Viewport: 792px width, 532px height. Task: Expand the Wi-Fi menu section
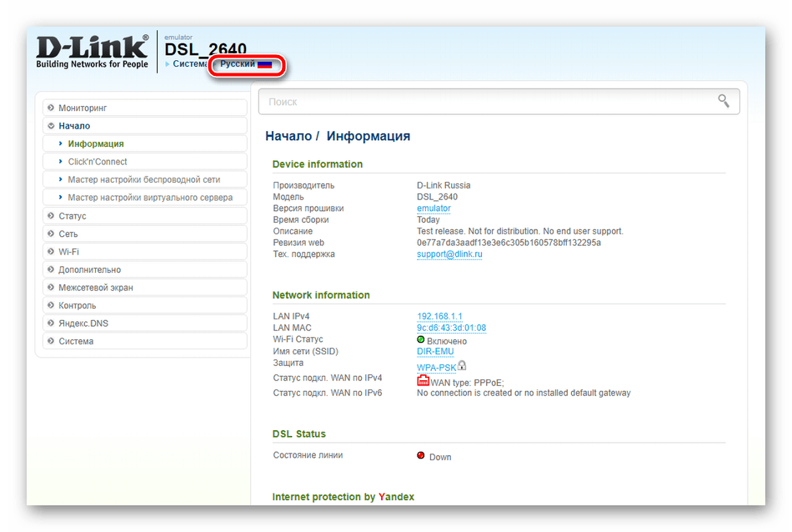[x=145, y=252]
